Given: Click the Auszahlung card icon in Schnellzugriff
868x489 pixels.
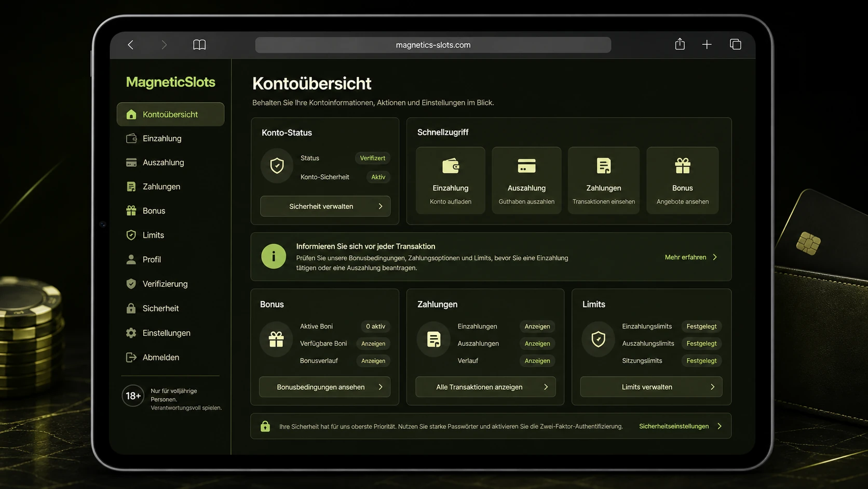Looking at the screenshot, I should pyautogui.click(x=526, y=166).
